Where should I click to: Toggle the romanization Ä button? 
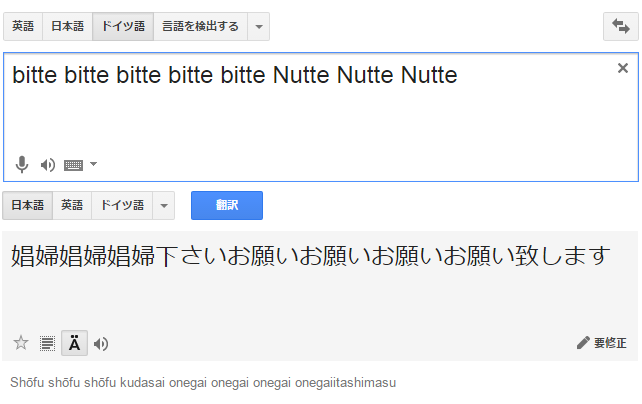tap(74, 344)
